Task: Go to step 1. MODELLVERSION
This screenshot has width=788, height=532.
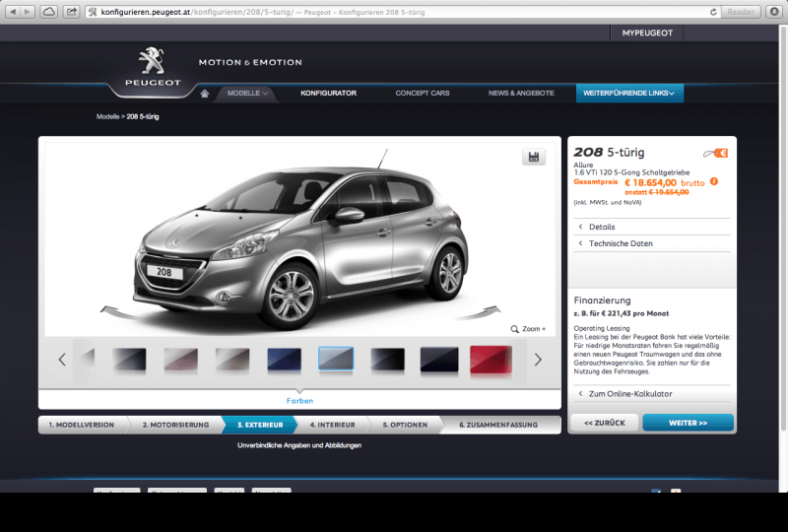Action: (82, 425)
